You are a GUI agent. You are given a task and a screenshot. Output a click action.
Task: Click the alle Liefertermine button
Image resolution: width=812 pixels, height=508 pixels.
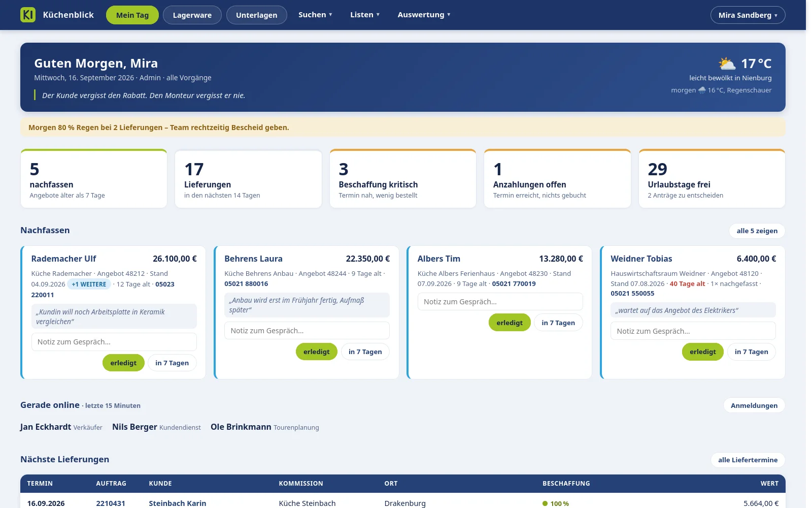pyautogui.click(x=748, y=460)
